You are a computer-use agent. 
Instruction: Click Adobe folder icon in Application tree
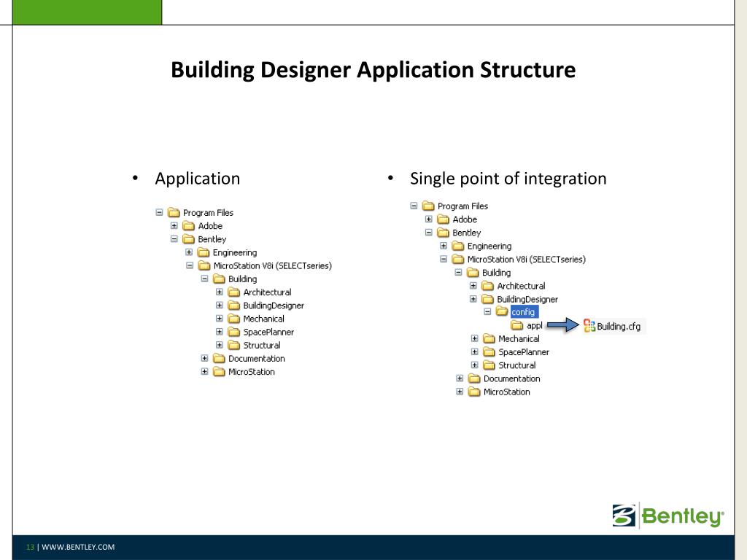(189, 226)
